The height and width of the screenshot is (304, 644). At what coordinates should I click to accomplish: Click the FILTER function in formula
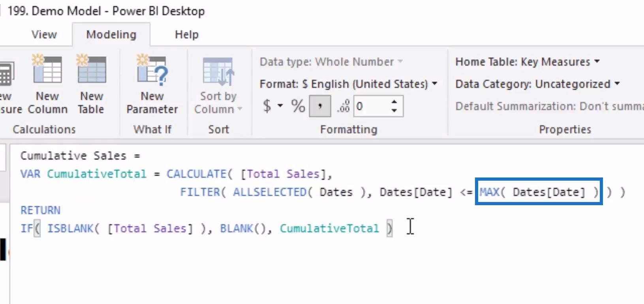(x=200, y=192)
